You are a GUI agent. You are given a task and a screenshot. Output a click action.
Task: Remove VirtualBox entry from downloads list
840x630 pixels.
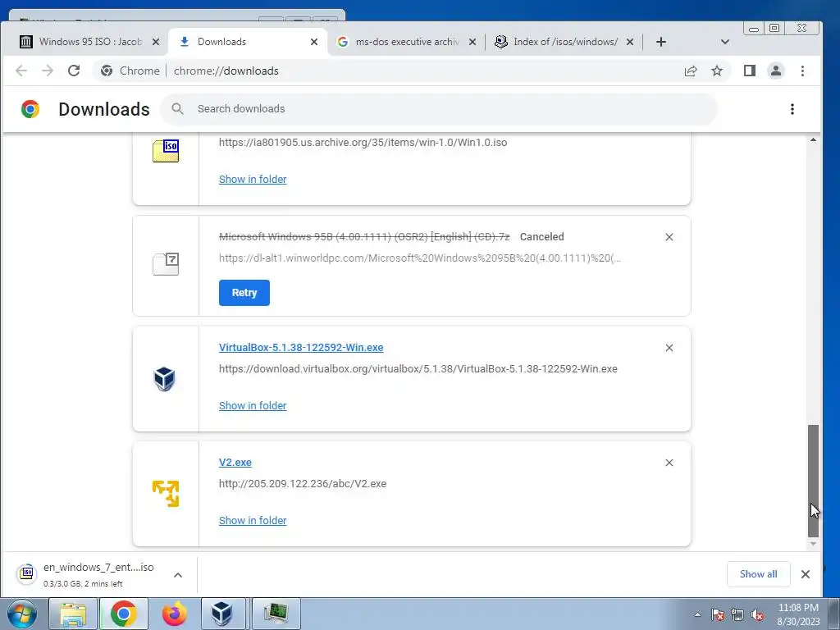click(x=669, y=348)
